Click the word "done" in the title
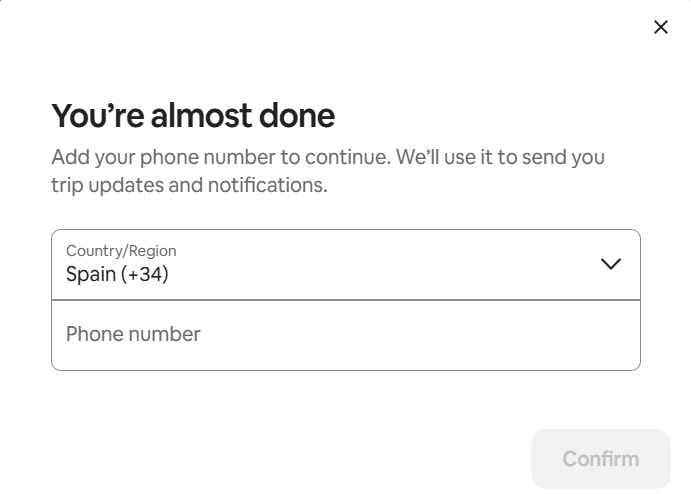The image size is (691, 494). (297, 116)
